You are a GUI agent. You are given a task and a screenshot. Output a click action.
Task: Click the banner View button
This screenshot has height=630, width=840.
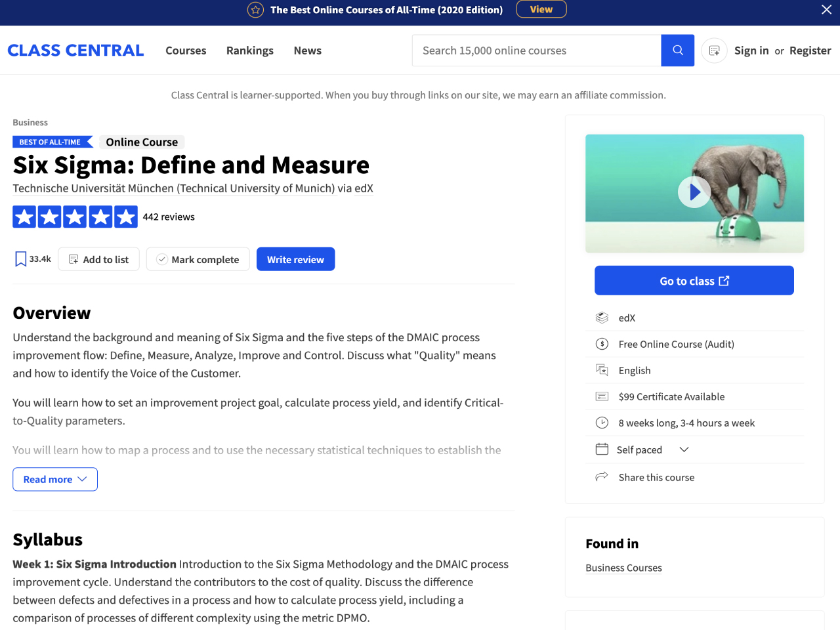[x=541, y=9]
